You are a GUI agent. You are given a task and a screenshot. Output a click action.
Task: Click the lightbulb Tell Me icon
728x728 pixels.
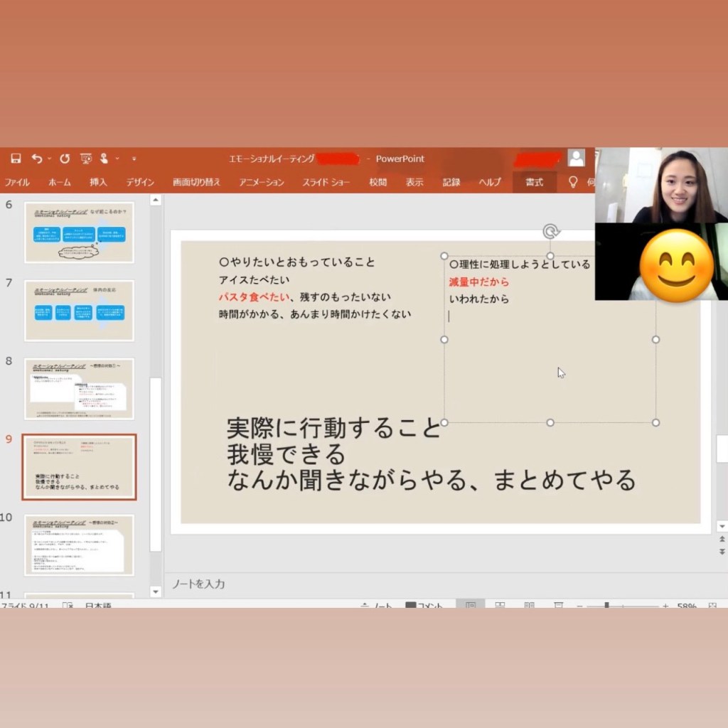(x=573, y=182)
